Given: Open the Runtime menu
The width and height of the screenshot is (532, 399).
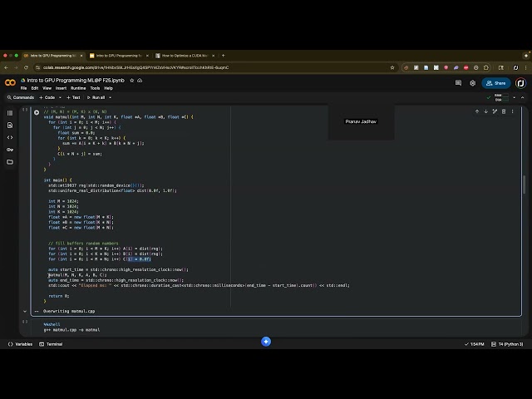Looking at the screenshot, I should [78, 88].
